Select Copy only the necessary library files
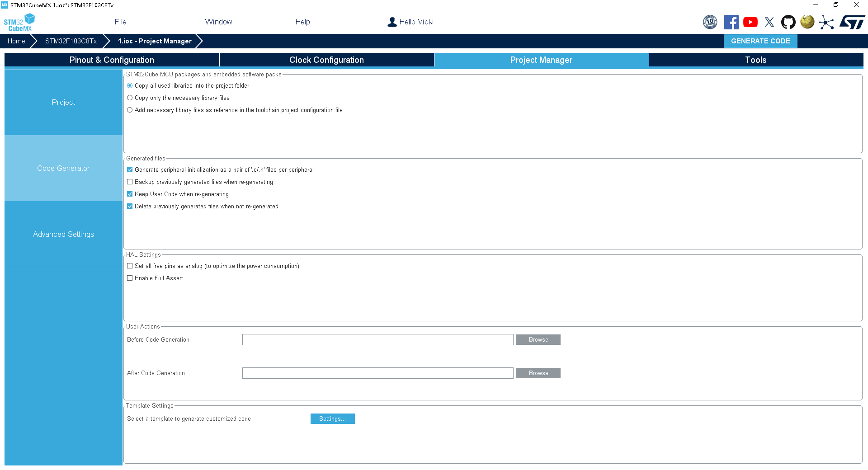Screen dimensions: 868x470 [x=130, y=98]
